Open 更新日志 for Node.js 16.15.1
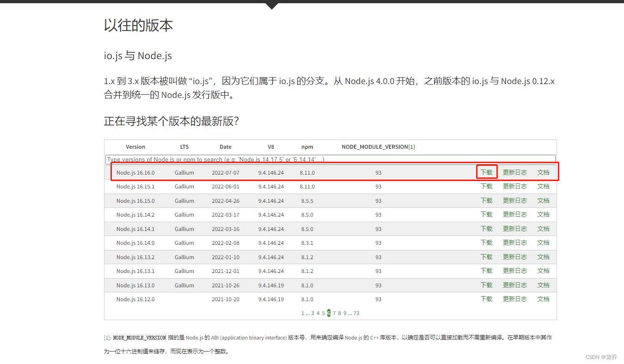The height and width of the screenshot is (364, 624). coord(515,187)
